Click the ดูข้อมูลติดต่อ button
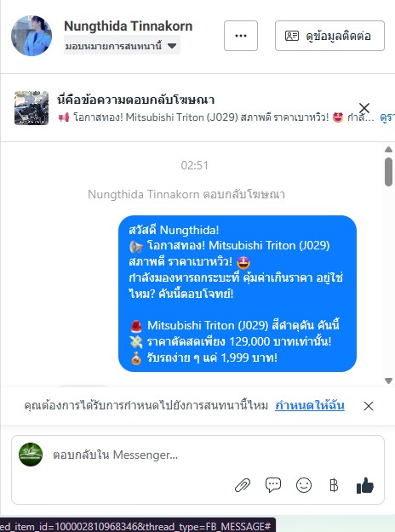Viewport: 395px width, 532px height. 329,36
